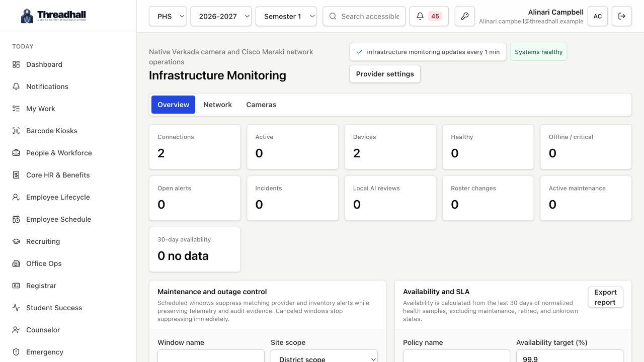Viewport: 644px width, 362px height.
Task: Click the sign-out arrow icon
Action: tap(622, 16)
